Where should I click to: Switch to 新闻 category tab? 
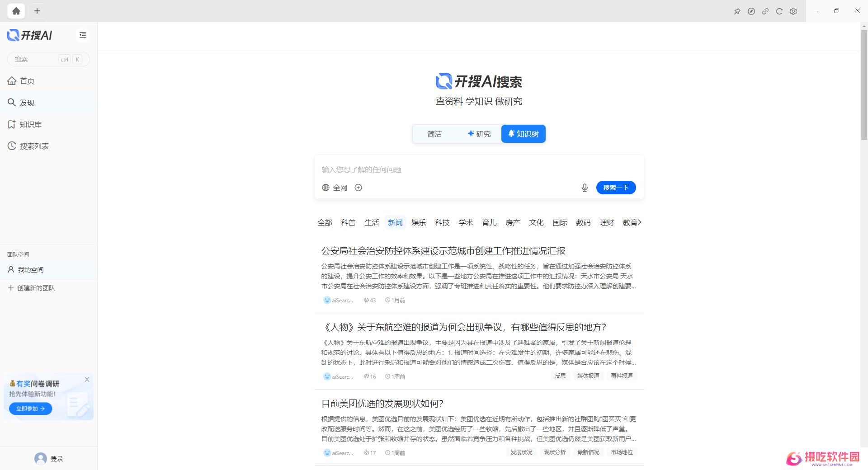[x=395, y=222]
